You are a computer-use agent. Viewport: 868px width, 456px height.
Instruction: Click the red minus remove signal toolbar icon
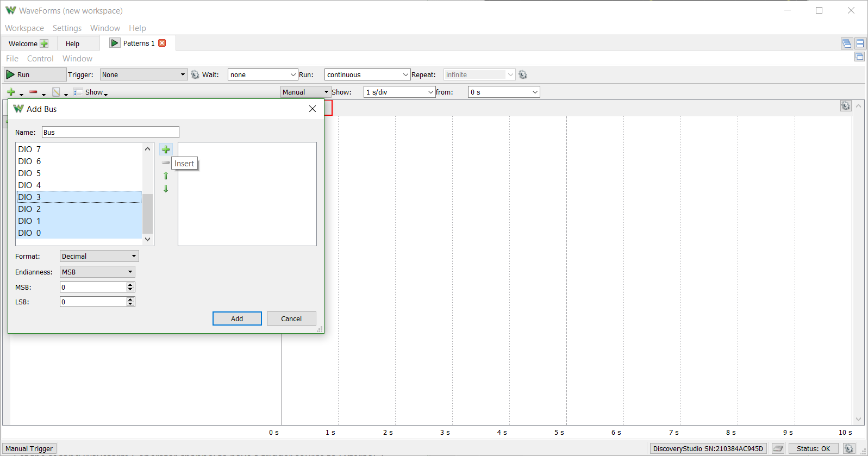(33, 92)
